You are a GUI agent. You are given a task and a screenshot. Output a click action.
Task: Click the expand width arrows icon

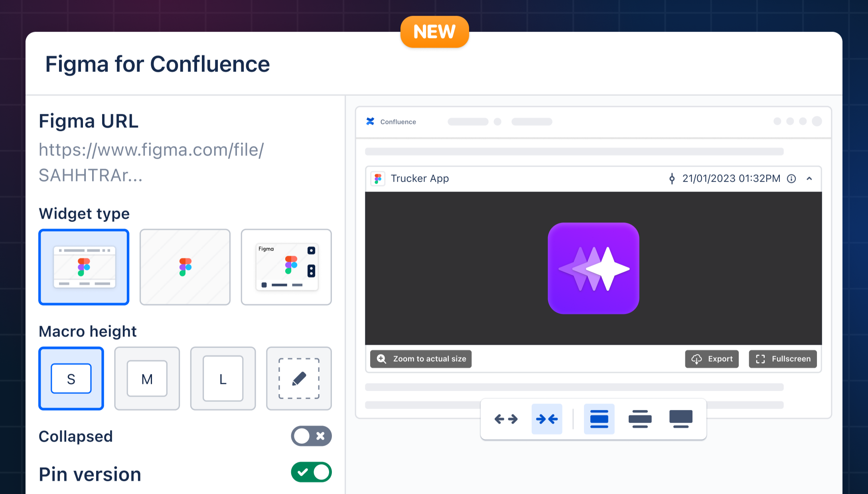tap(506, 419)
